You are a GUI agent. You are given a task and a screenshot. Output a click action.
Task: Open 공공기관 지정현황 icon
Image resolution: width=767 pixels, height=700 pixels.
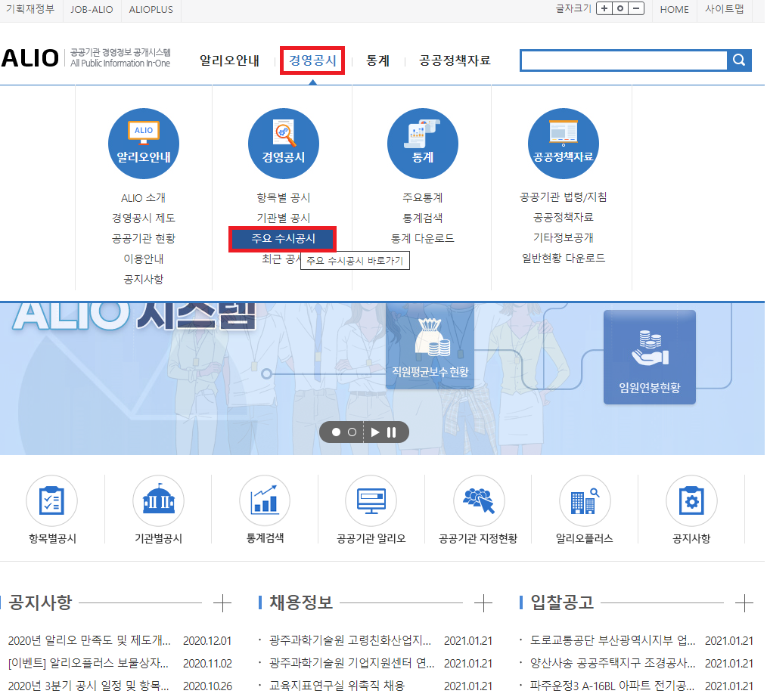tap(478, 501)
